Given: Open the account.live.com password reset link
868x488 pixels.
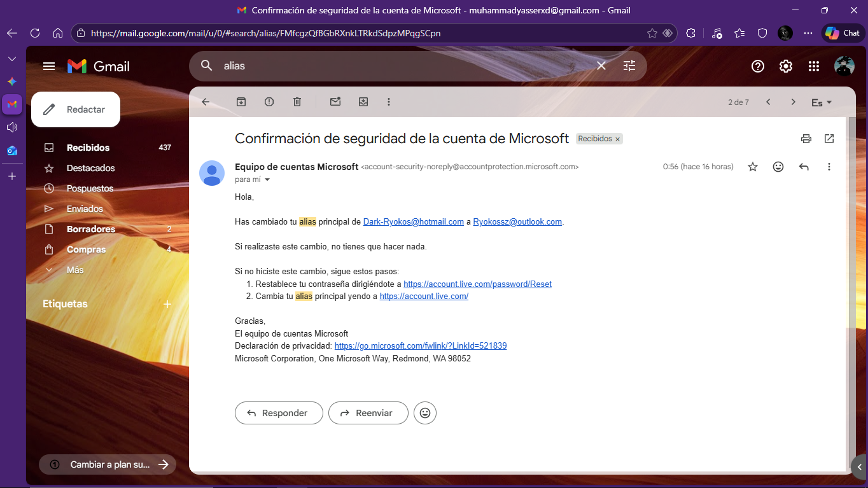Looking at the screenshot, I should point(477,284).
